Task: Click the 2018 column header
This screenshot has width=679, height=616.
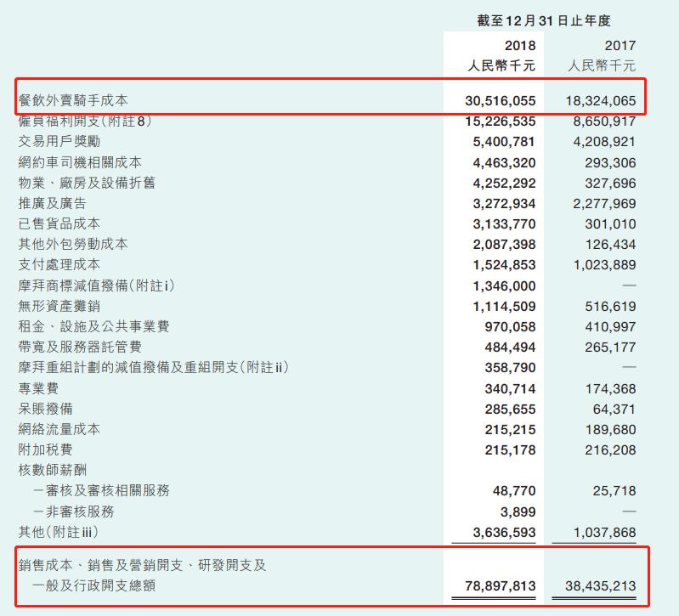Action: 520,45
